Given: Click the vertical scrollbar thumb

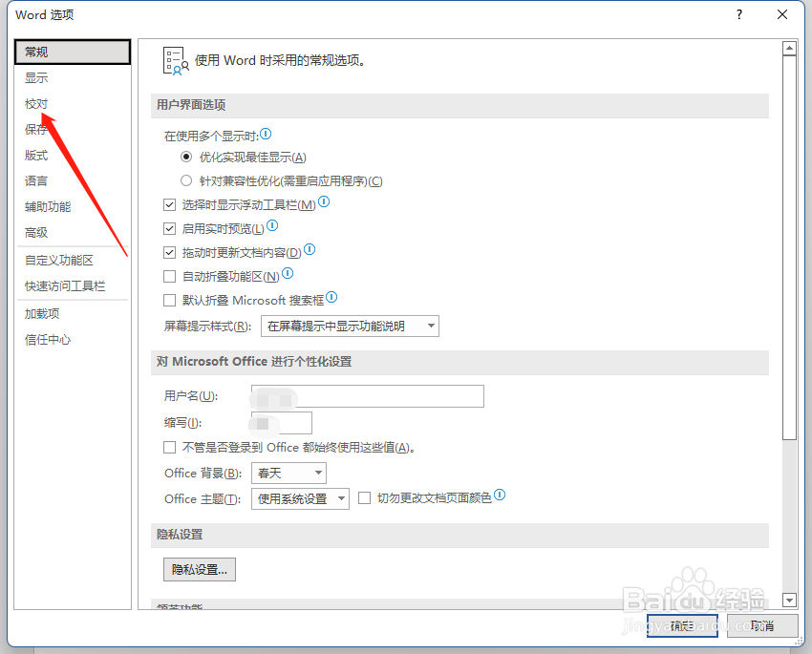Looking at the screenshot, I should tap(789, 247).
